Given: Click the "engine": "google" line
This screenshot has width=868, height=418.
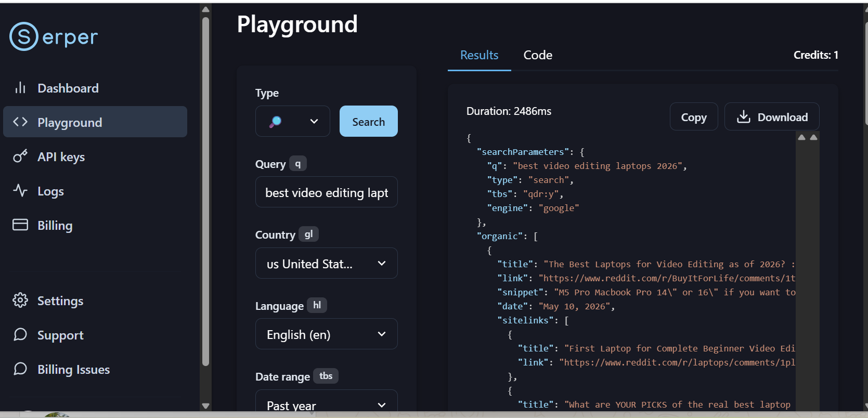Looking at the screenshot, I should (x=533, y=208).
